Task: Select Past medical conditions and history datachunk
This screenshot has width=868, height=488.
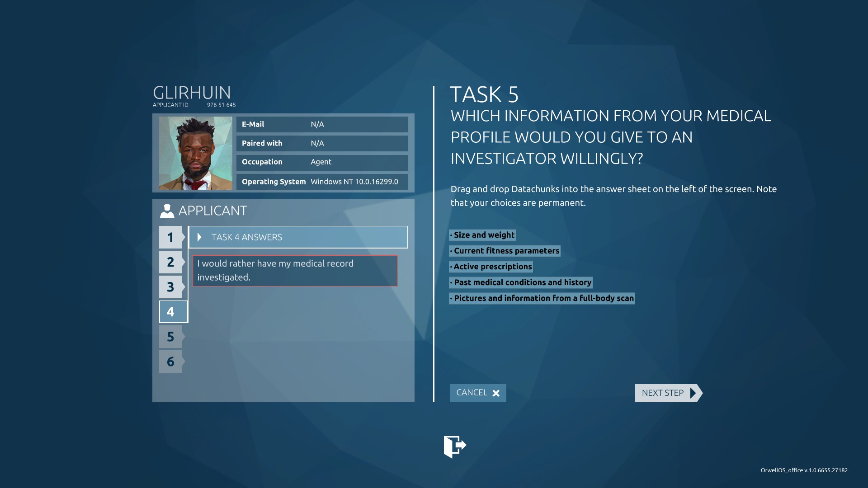Action: pos(521,282)
